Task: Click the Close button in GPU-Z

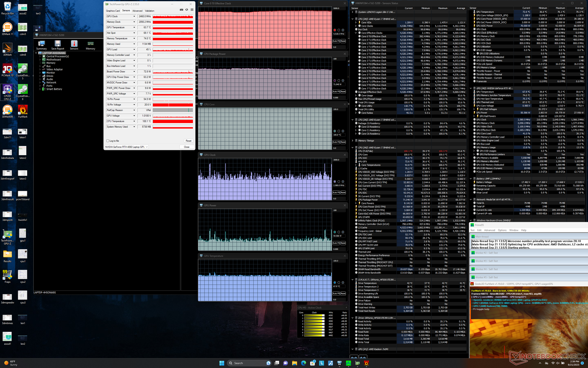Action: tap(187, 147)
